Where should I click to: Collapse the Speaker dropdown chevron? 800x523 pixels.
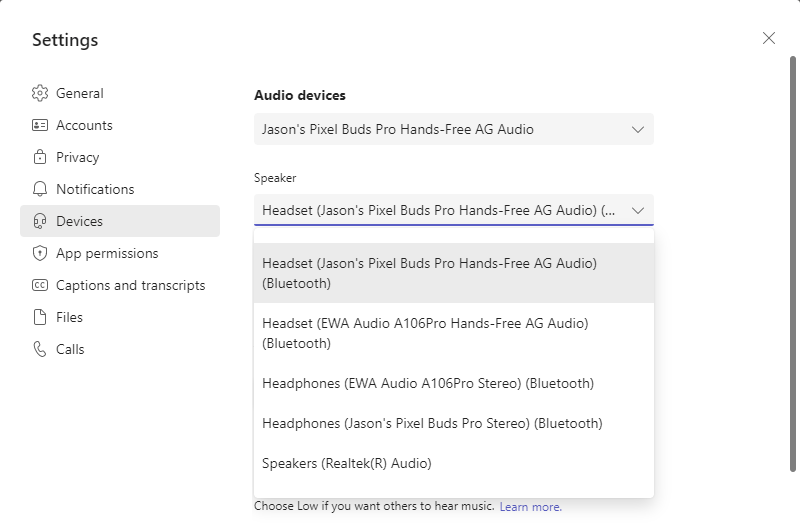coord(638,210)
